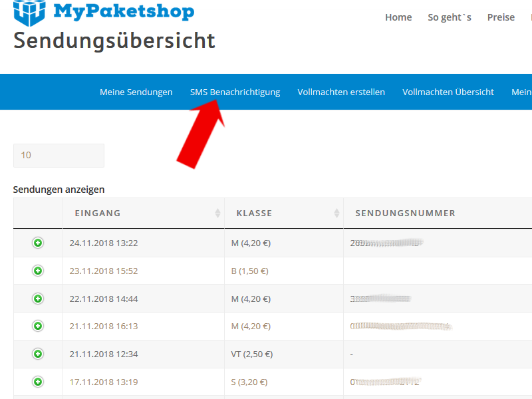Click green plus icon for 21.11.2018 12:34
This screenshot has width=532, height=399.
click(x=38, y=354)
